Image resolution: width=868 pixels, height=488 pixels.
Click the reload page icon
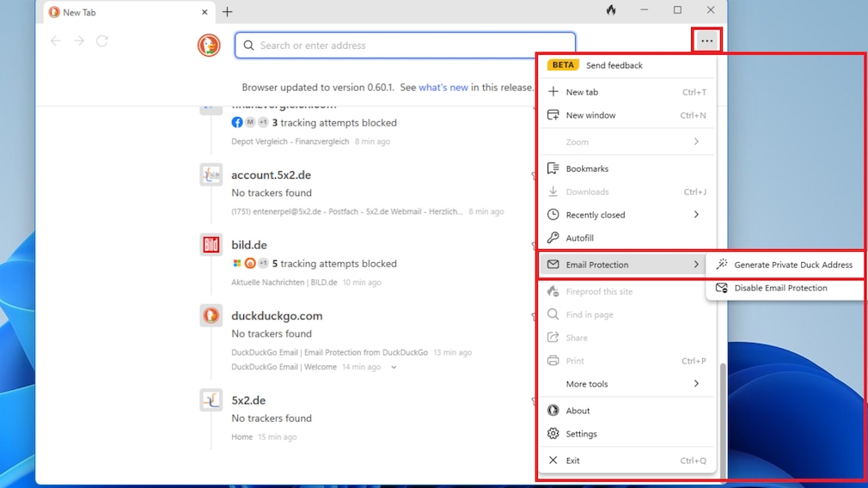[102, 41]
